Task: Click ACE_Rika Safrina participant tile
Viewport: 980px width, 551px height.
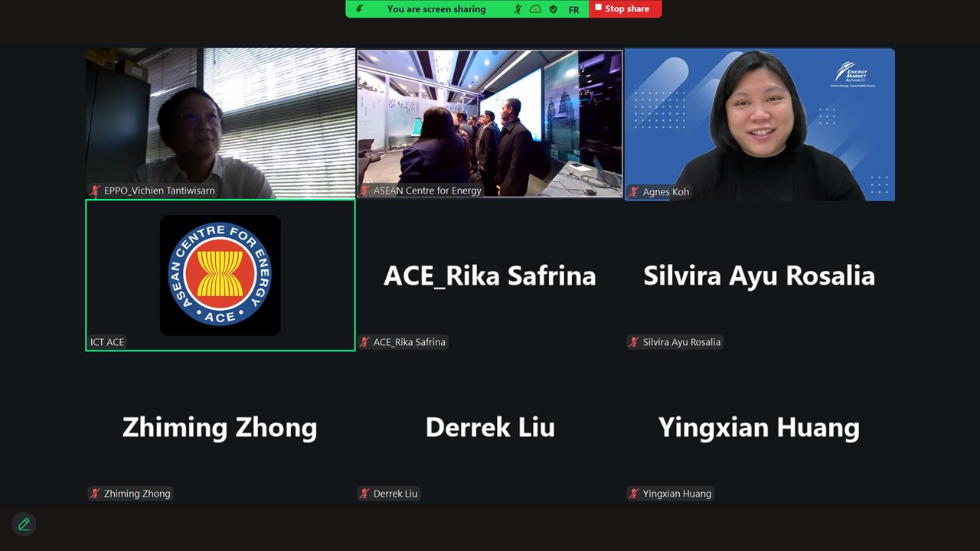Action: coord(490,275)
